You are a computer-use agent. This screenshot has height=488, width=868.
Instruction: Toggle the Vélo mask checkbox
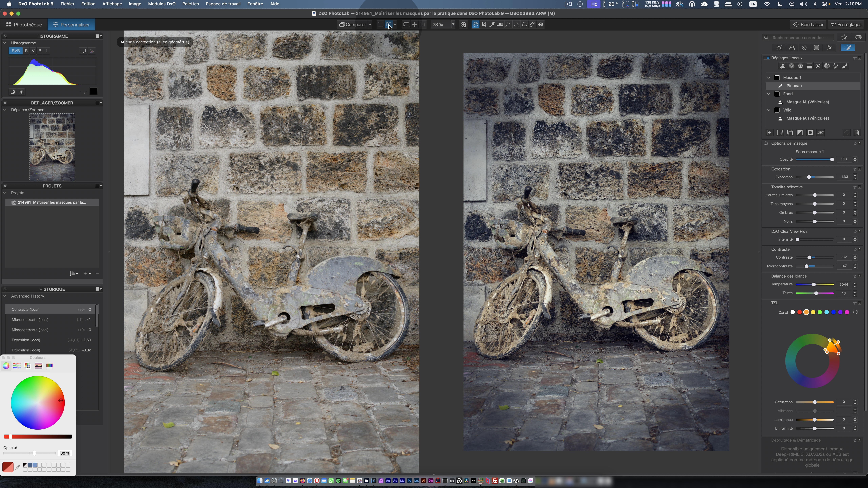[777, 110]
